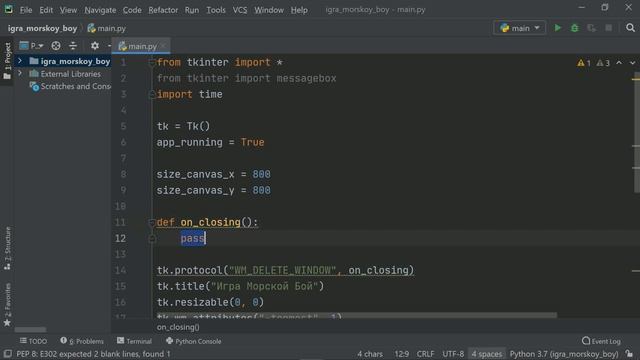Click the warning count indicator in editor

[x=584, y=63]
